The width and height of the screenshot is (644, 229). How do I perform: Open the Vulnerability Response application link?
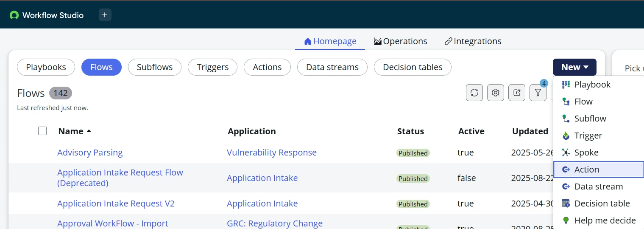point(272,153)
